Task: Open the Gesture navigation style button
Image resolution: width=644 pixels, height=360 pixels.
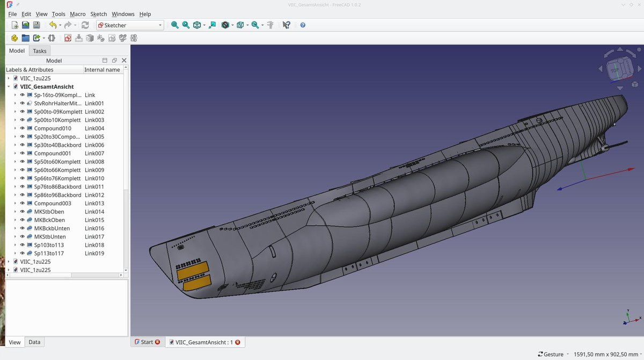Action: [x=553, y=354]
